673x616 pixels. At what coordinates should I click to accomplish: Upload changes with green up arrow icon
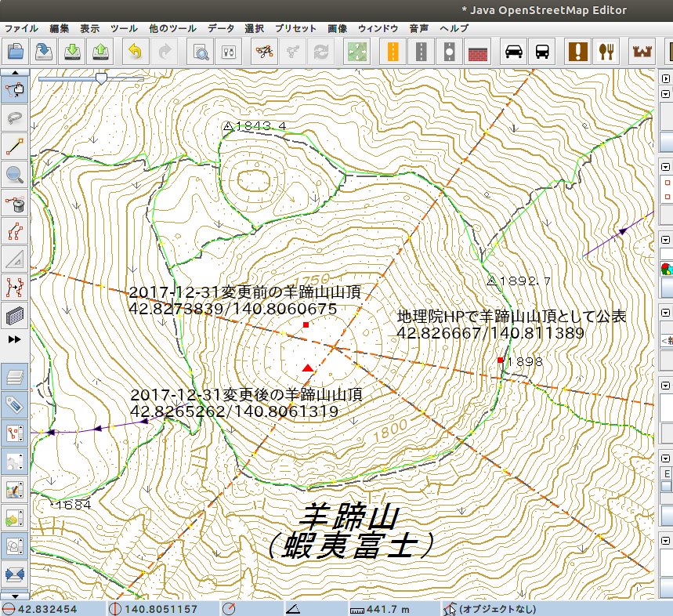pyautogui.click(x=100, y=52)
